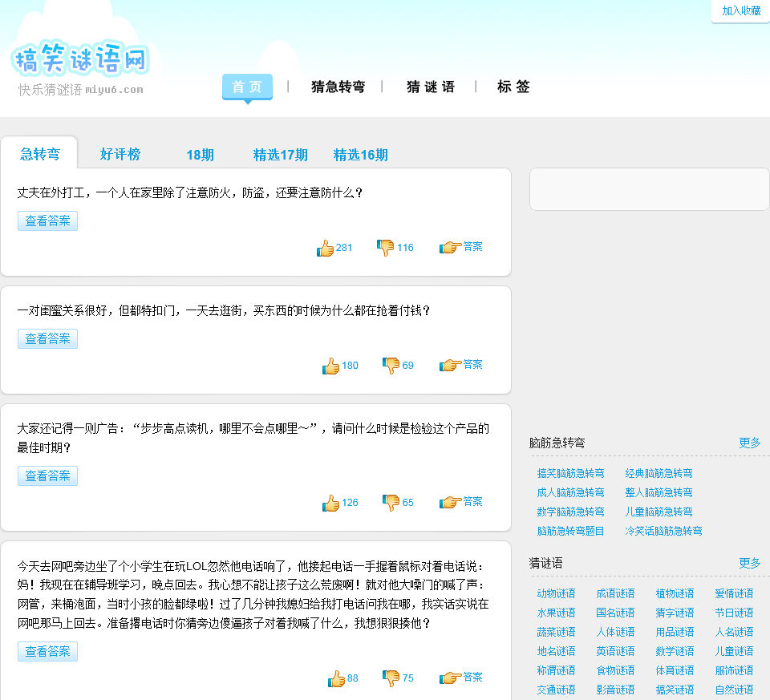This screenshot has width=770, height=700.
Task: Click 查看答案 under the 网吧 riddle
Action: [47, 651]
